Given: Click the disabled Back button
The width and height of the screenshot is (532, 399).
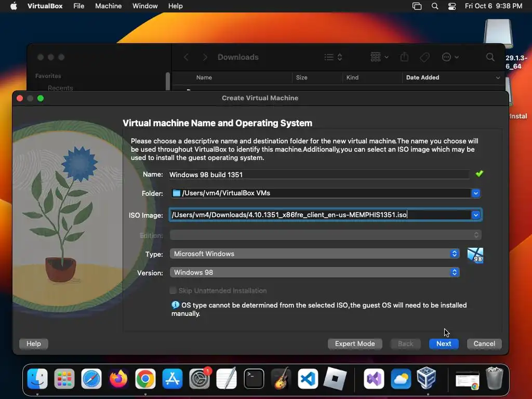Looking at the screenshot, I should (x=405, y=344).
